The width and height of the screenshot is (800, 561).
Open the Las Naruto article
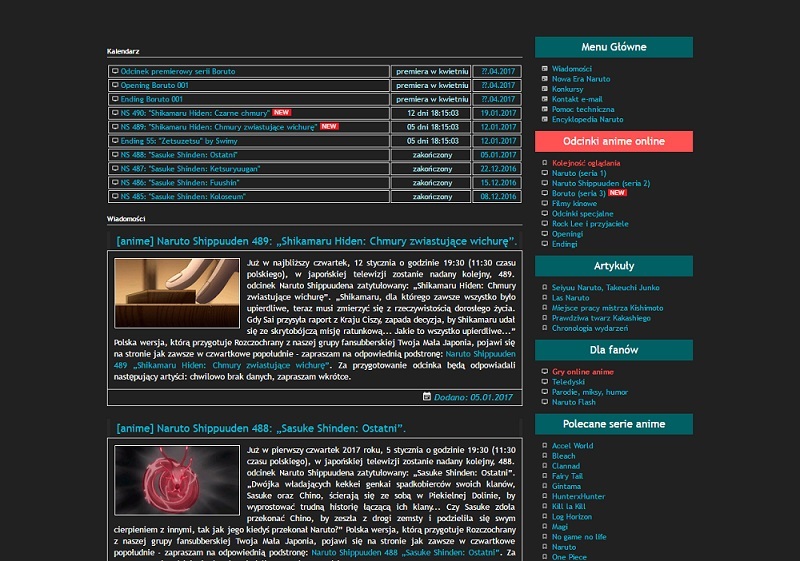pos(570,298)
